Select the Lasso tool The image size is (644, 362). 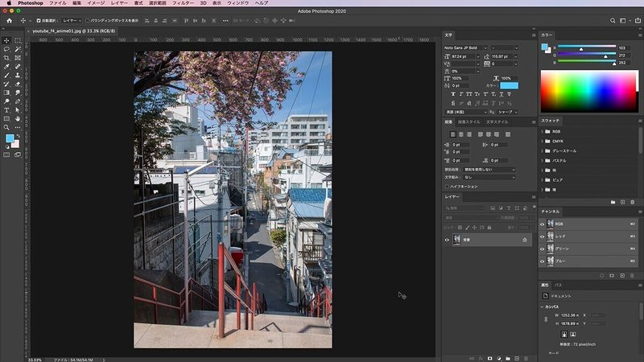[6, 49]
